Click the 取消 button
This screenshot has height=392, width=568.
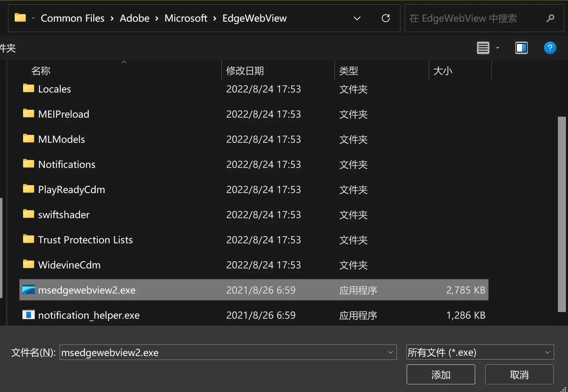click(519, 375)
